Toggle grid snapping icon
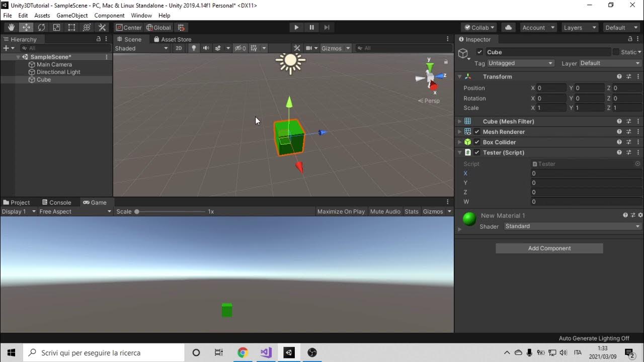The height and width of the screenshot is (362, 644). pos(181,28)
